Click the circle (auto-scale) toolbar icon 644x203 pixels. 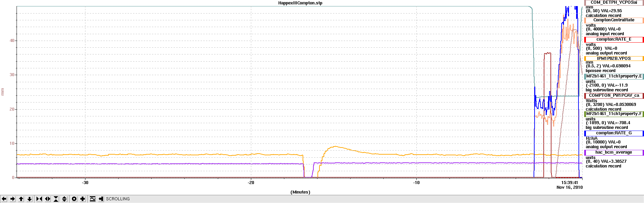point(74,199)
